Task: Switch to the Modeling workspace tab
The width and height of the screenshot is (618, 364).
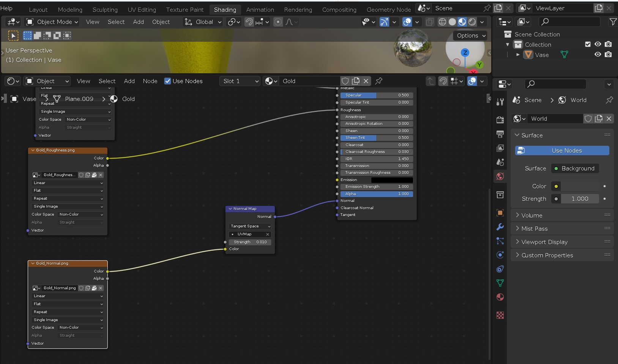Action: click(x=70, y=9)
